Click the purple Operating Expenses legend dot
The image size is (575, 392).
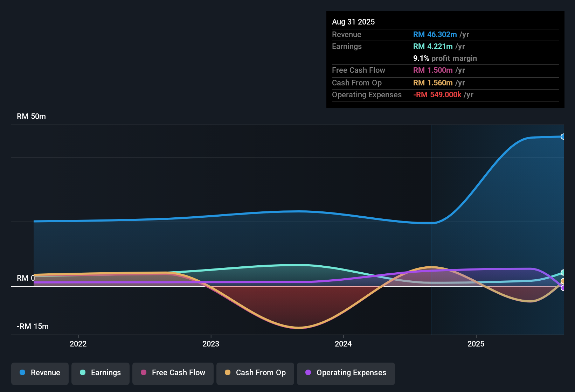308,373
